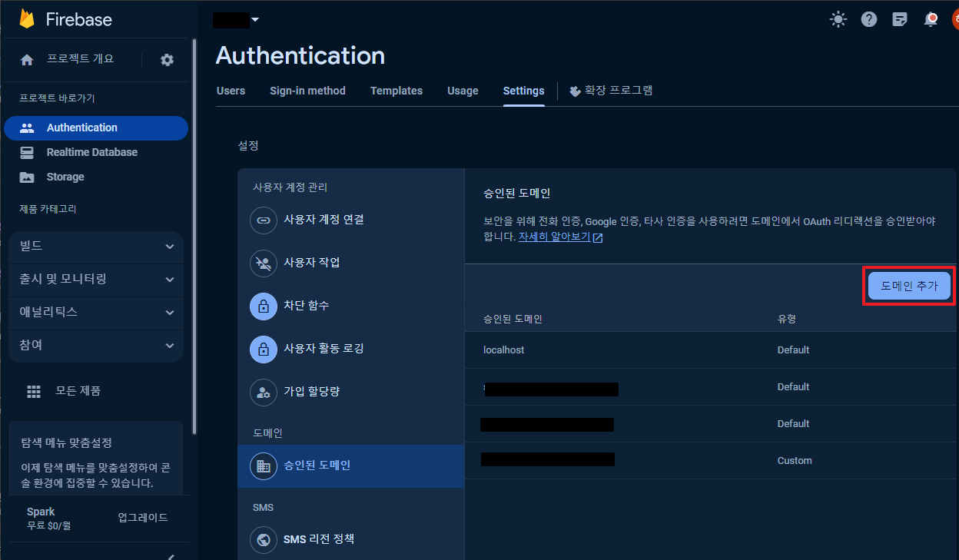
Task: Click the building icon beside 승인된 도메인
Action: click(264, 466)
